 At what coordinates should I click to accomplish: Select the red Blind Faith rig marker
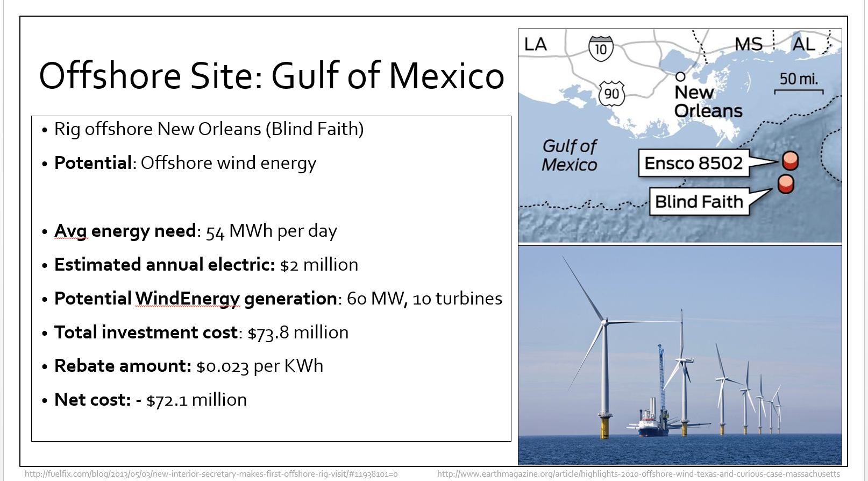pos(786,184)
